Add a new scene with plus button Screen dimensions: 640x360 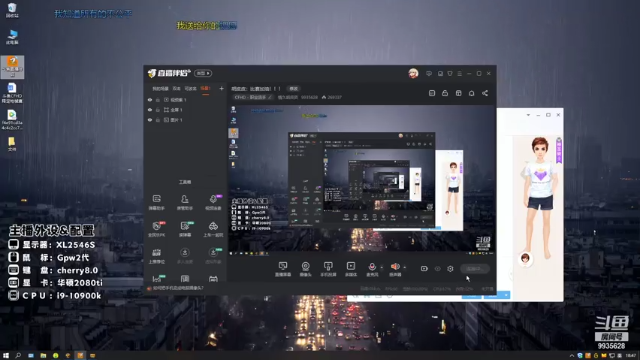click(222, 89)
